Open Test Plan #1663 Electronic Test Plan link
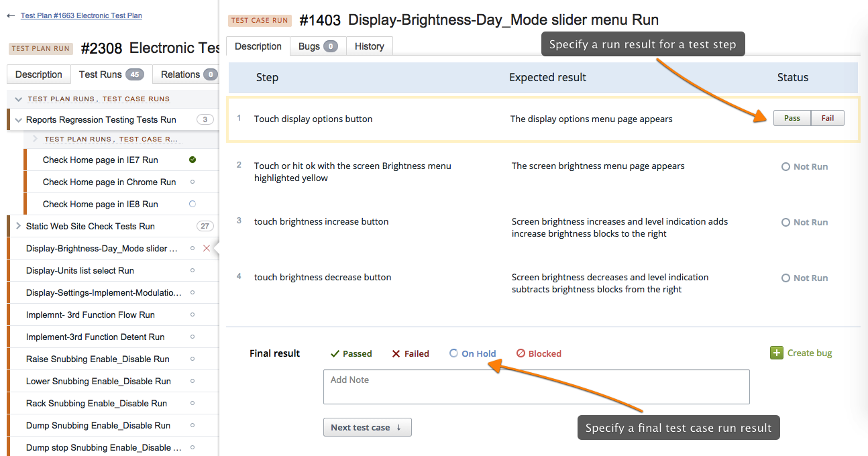The width and height of the screenshot is (868, 456). pos(81,15)
